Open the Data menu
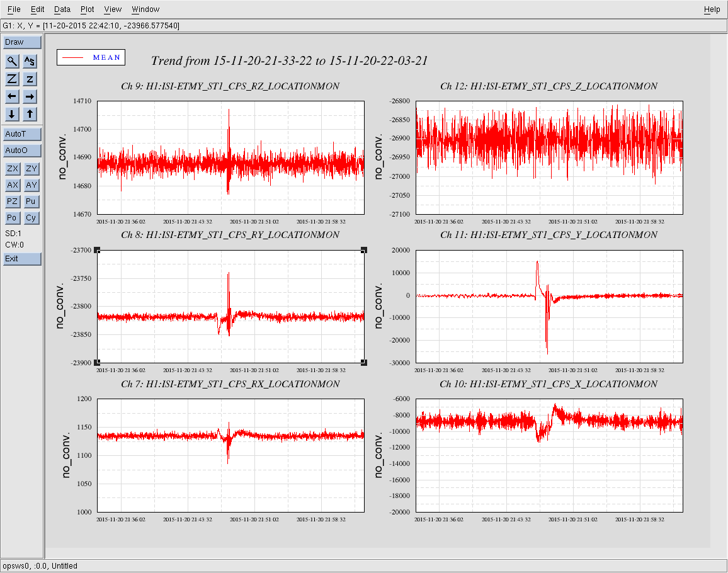 (62, 9)
